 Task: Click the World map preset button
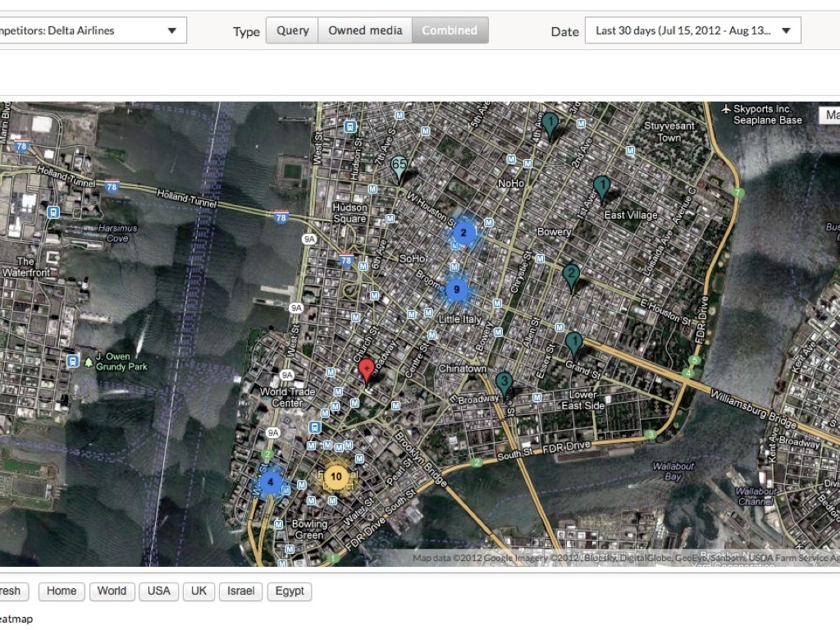112,591
